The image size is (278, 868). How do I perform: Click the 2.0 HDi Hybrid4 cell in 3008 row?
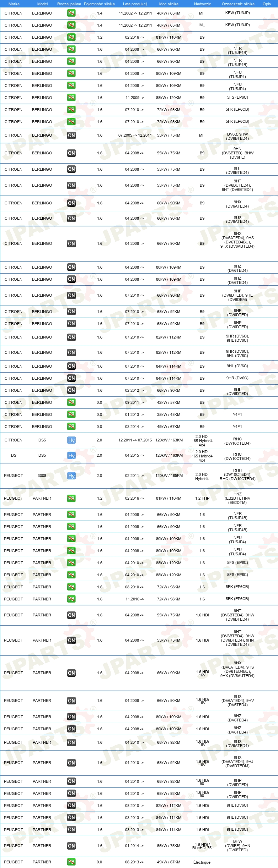[202, 477]
